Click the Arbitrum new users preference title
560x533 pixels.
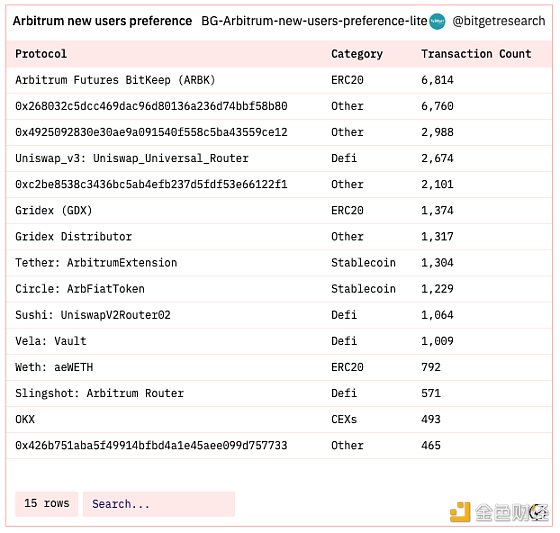click(x=102, y=21)
